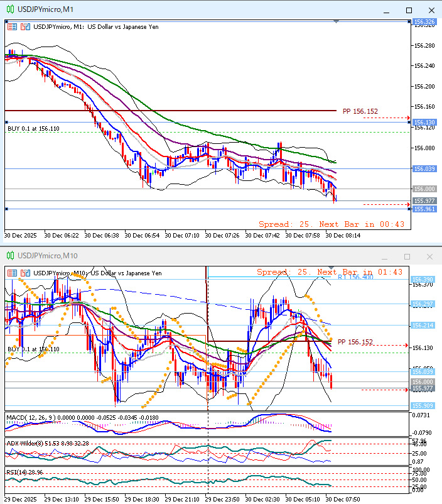Viewport: 442px width, 504px height.
Task: Click the RSI(14) indicator label
Action: (x=19, y=471)
